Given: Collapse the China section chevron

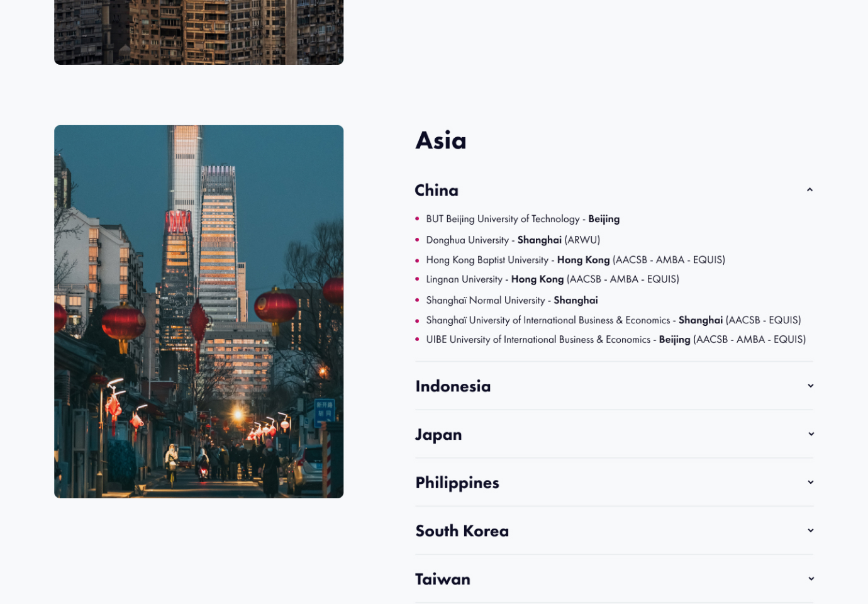Looking at the screenshot, I should click(810, 190).
